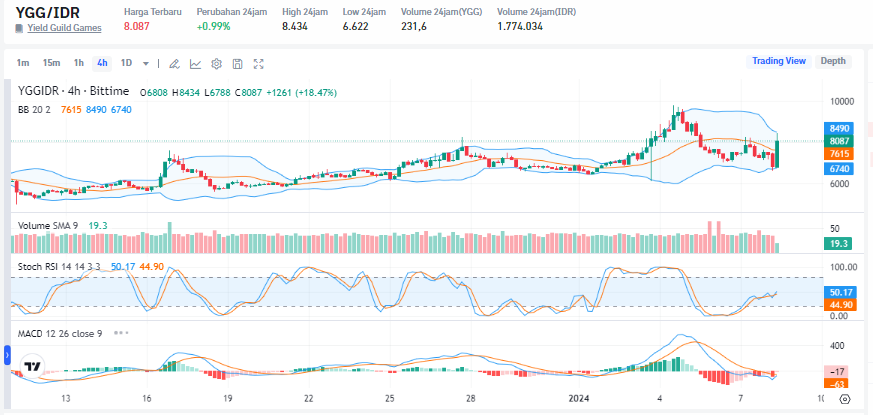Screen dimensions: 873x415
Task: Click the 8490 upper band price label
Action: [x=838, y=128]
